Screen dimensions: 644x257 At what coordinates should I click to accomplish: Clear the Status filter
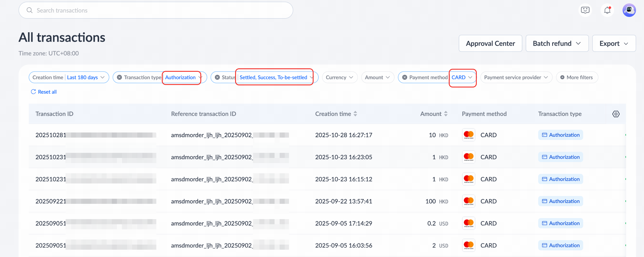click(217, 77)
